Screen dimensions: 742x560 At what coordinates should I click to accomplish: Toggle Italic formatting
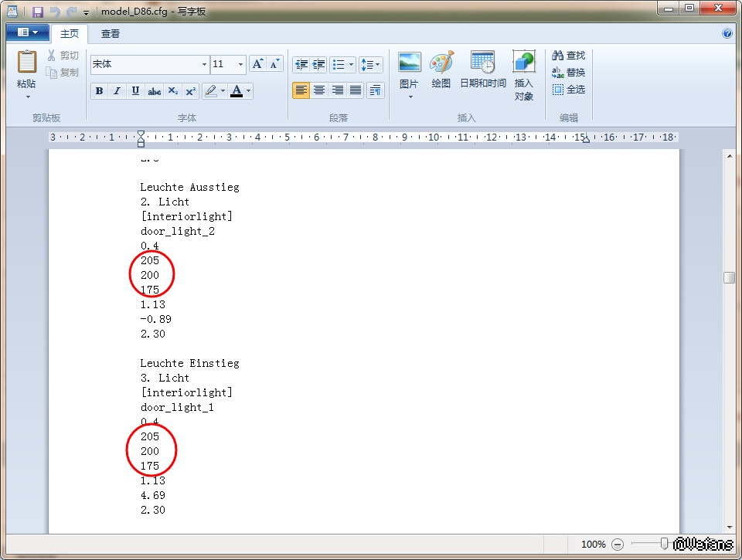click(x=117, y=91)
